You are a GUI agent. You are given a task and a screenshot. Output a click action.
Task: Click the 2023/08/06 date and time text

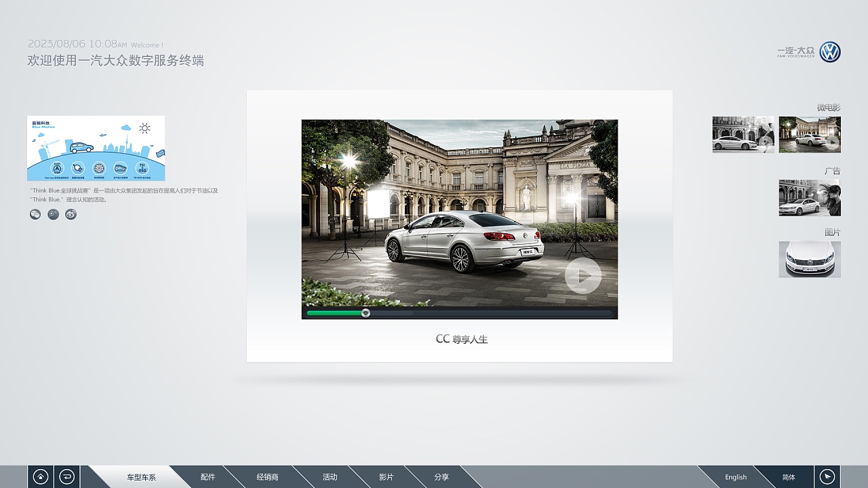(77, 44)
